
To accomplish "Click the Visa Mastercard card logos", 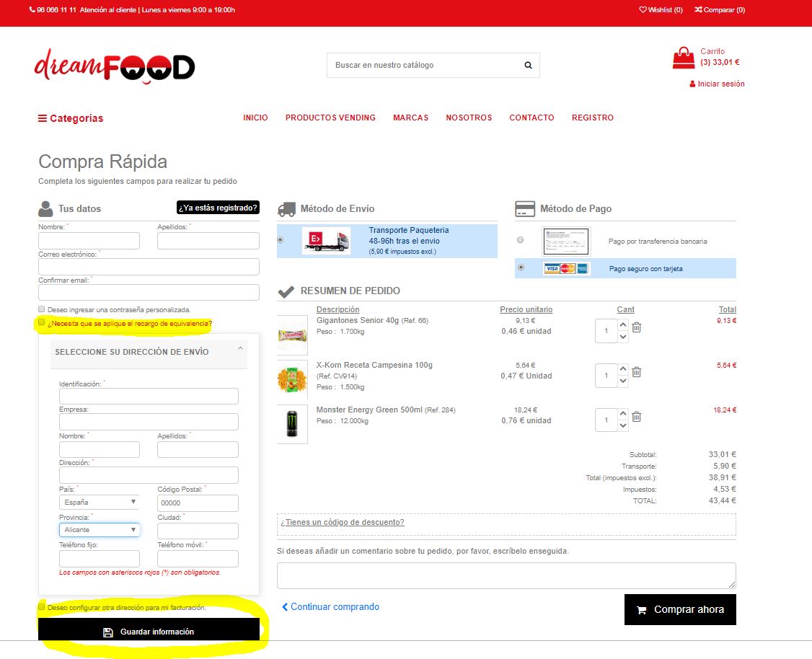I will 566,268.
